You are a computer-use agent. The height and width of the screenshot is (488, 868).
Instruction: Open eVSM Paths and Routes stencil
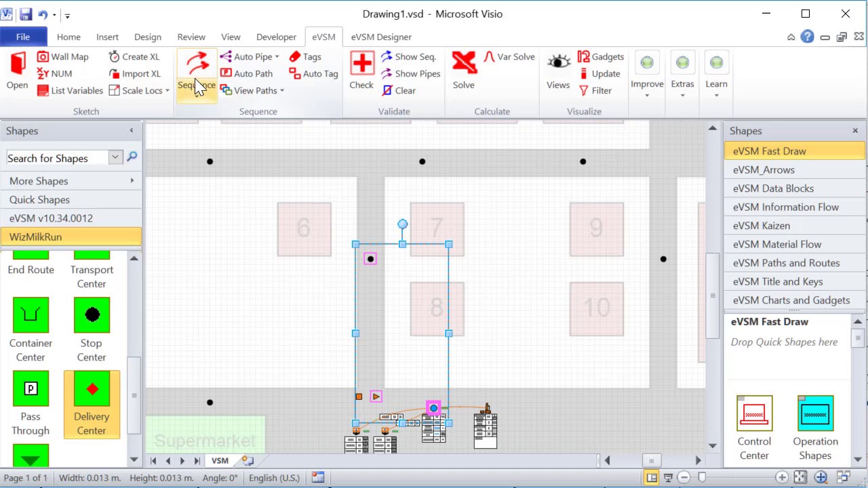[795, 263]
